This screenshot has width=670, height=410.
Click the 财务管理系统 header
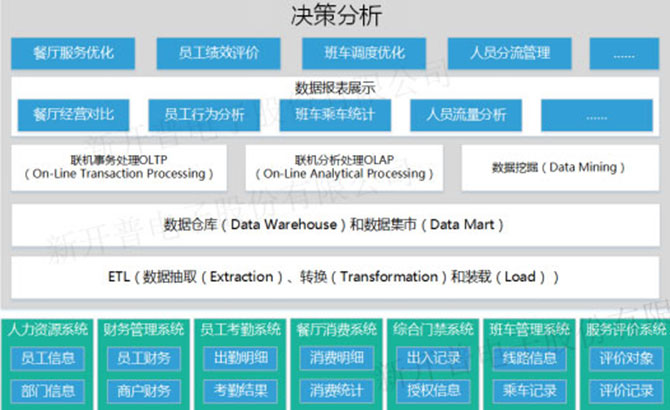click(x=144, y=329)
